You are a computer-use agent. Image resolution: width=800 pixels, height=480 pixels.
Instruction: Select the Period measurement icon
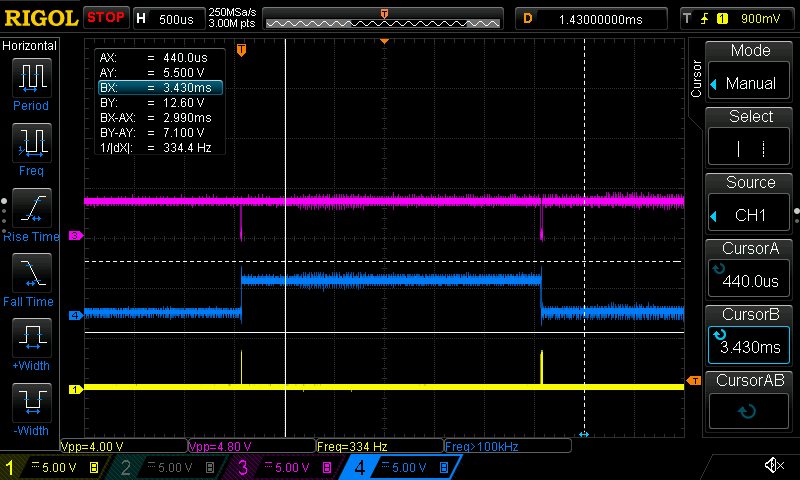click(32, 78)
